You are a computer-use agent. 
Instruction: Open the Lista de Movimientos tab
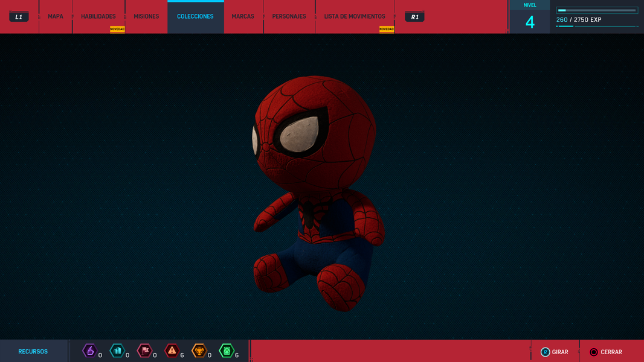click(355, 16)
